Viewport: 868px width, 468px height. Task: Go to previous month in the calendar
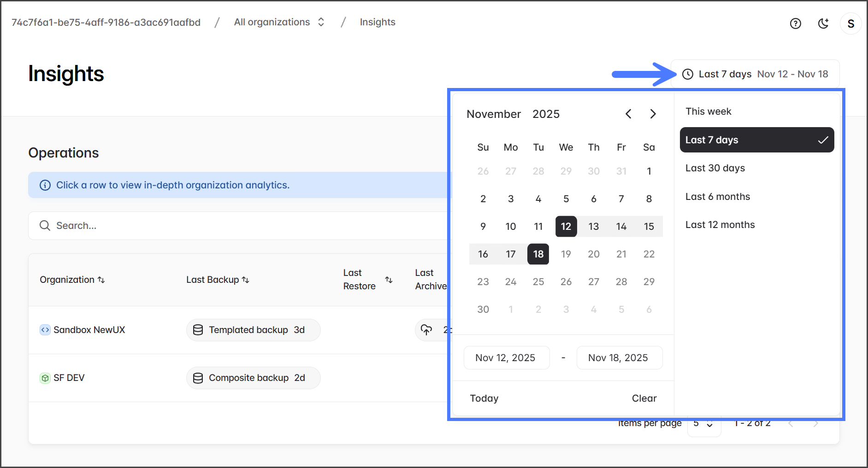pyautogui.click(x=628, y=114)
